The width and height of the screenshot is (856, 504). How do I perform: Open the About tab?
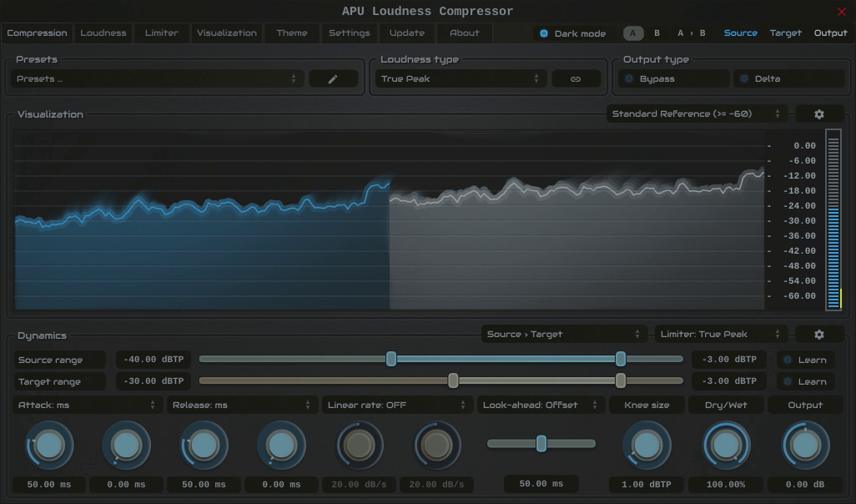point(465,33)
